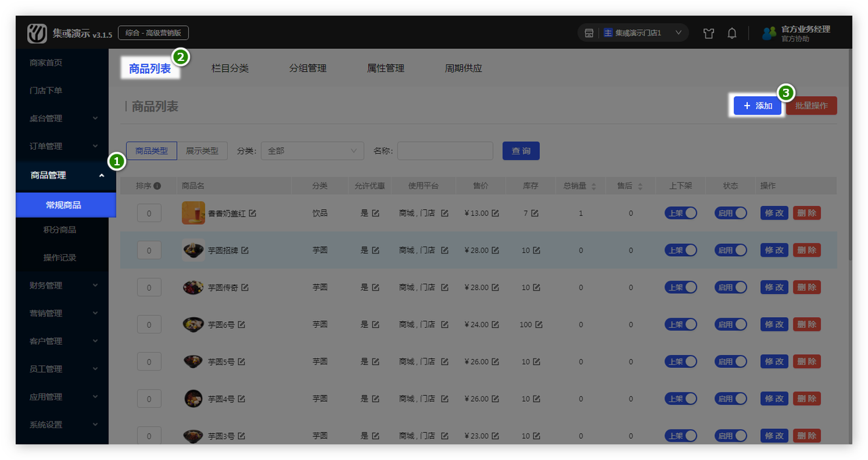This screenshot has width=868, height=460.
Task: Toggle 启用 status switch for 芋圆招牌
Action: point(731,250)
